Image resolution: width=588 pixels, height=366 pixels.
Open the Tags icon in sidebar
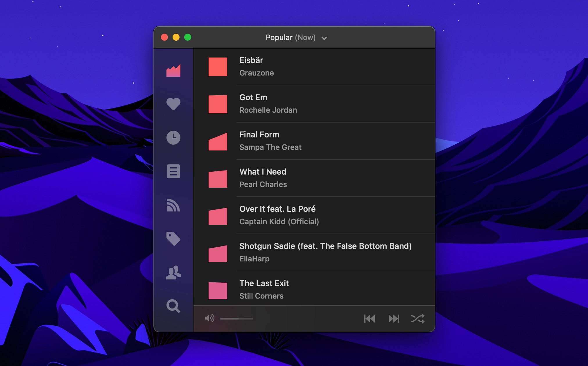point(173,238)
